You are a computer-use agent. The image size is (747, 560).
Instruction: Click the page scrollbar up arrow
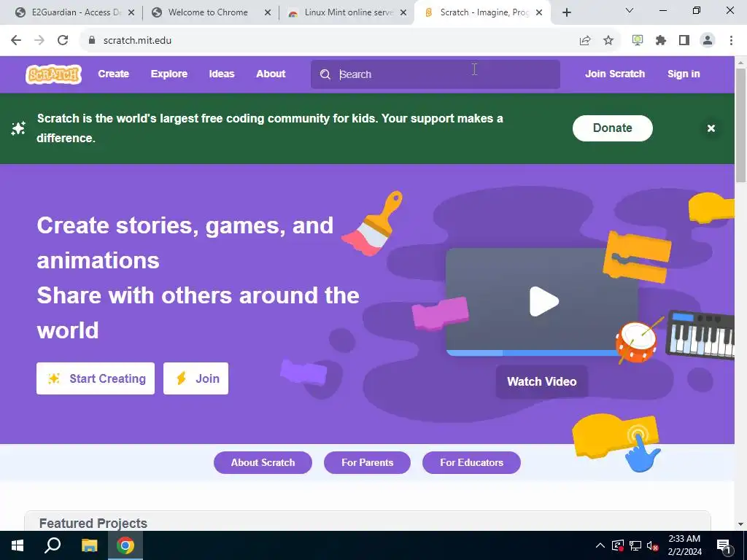pyautogui.click(x=741, y=63)
